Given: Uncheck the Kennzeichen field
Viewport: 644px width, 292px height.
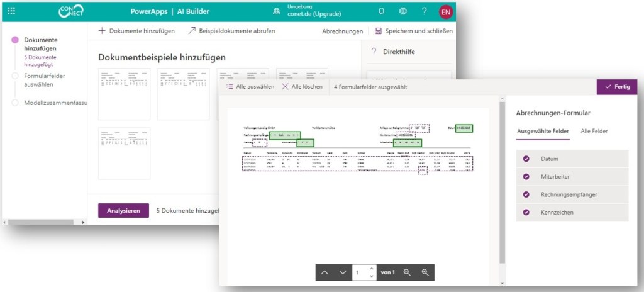Looking at the screenshot, I should click(526, 212).
